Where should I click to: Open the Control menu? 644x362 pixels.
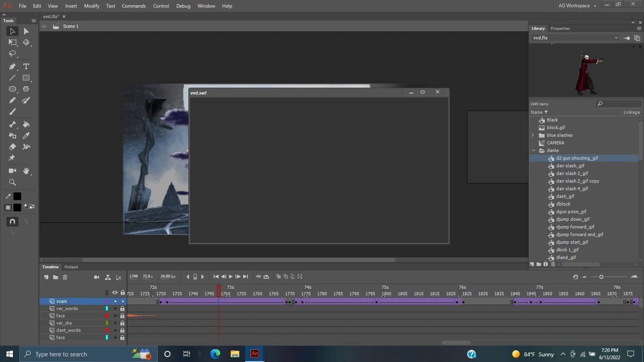[161, 6]
